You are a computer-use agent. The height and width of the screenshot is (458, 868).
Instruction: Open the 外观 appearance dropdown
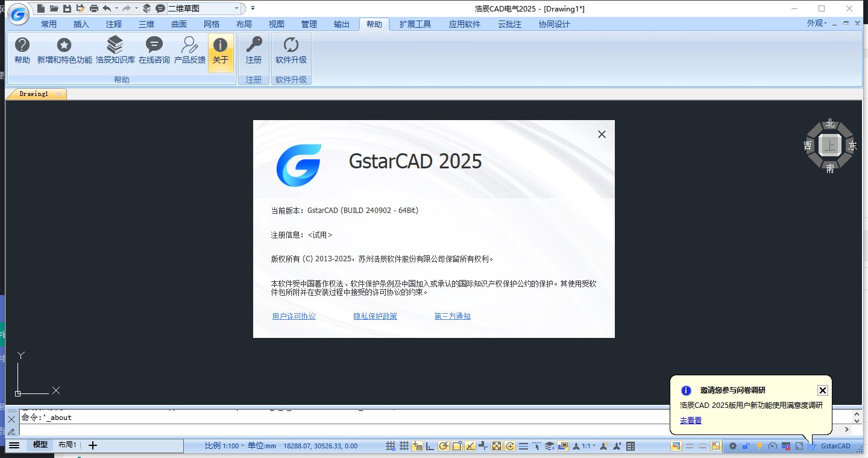click(x=817, y=24)
